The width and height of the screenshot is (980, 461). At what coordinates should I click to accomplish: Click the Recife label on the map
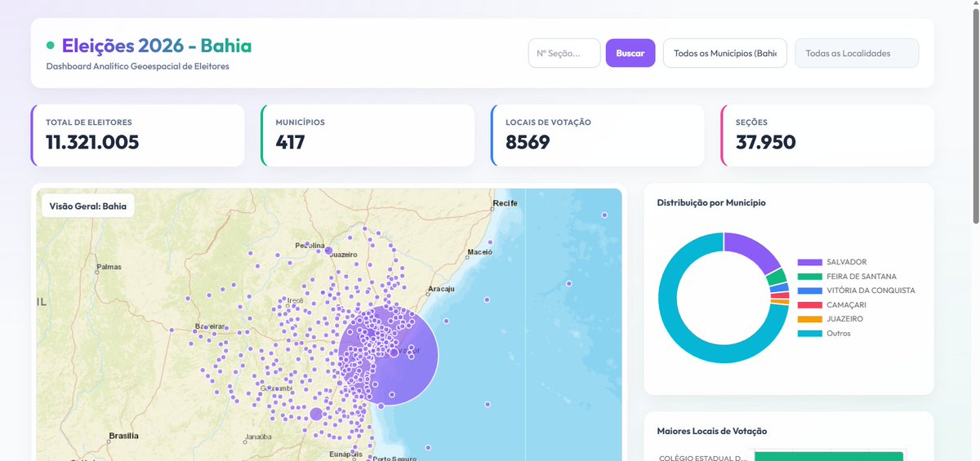505,202
